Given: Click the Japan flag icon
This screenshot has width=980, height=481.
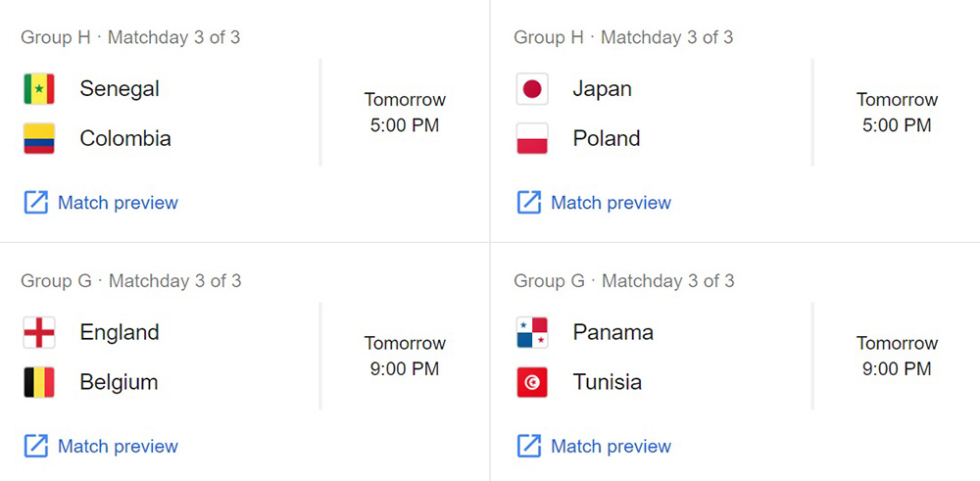Looking at the screenshot, I should tap(532, 89).
